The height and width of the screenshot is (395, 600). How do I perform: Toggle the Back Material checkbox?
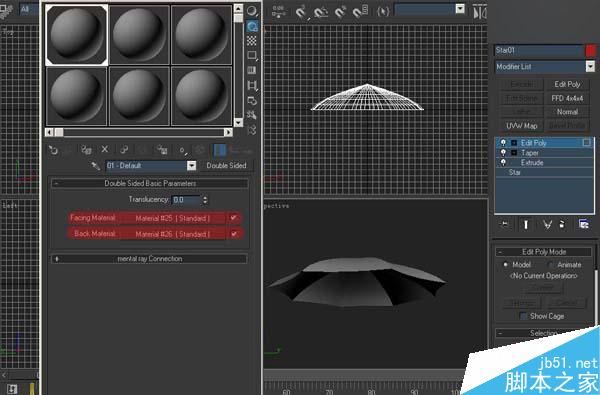233,234
